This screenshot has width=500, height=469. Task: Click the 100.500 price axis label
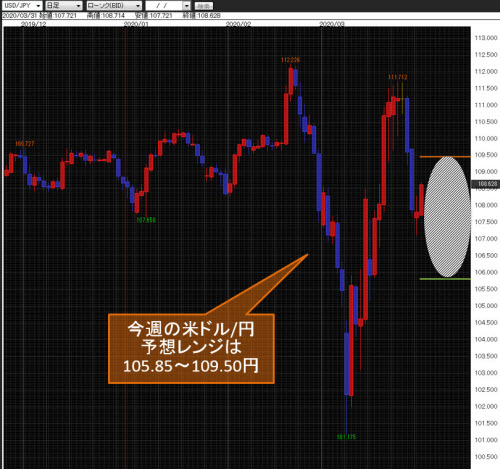tap(486, 456)
